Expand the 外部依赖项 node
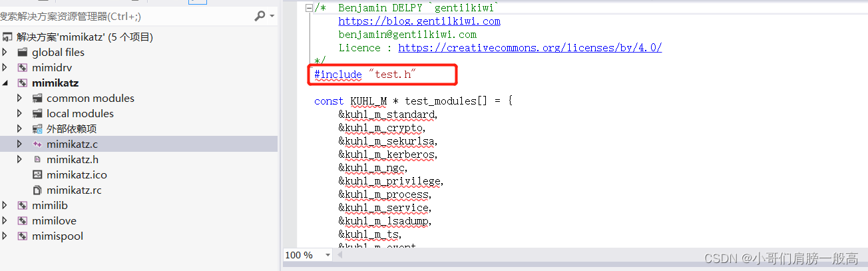 click(20, 129)
